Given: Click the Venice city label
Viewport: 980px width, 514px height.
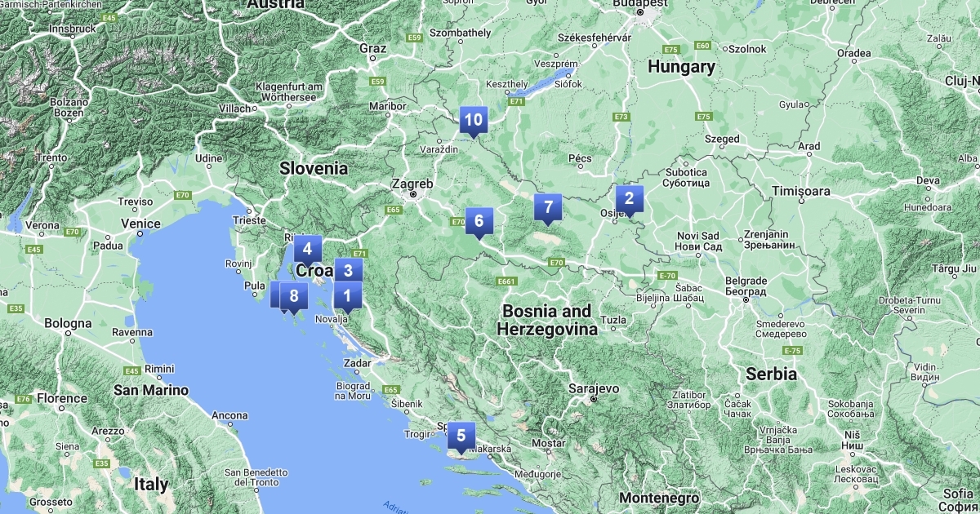Looking at the screenshot, I should coord(140,223).
